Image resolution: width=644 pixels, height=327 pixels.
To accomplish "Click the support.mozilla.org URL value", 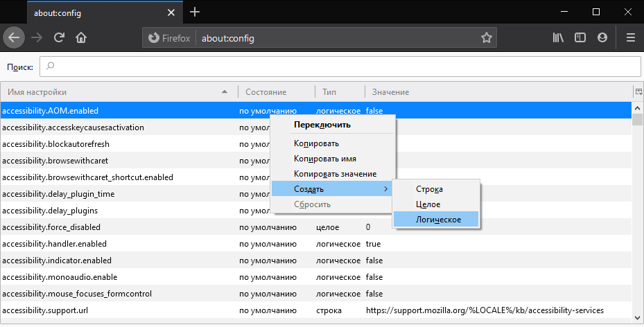I will 485,310.
